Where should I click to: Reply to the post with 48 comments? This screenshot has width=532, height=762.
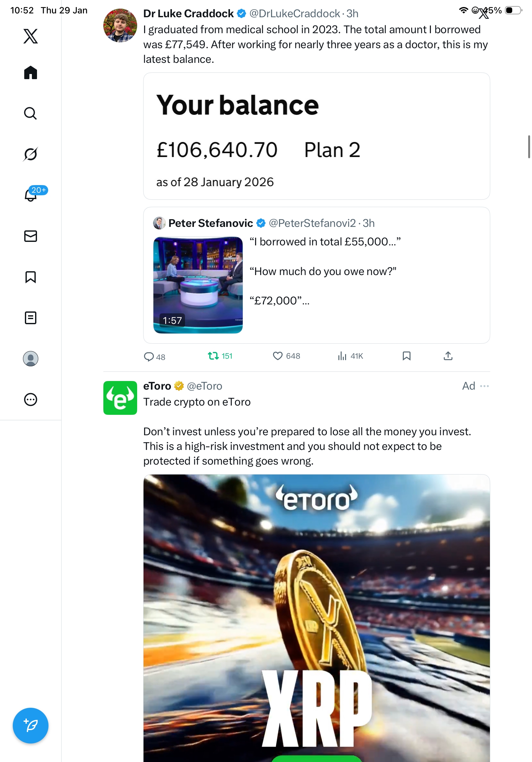(x=154, y=356)
